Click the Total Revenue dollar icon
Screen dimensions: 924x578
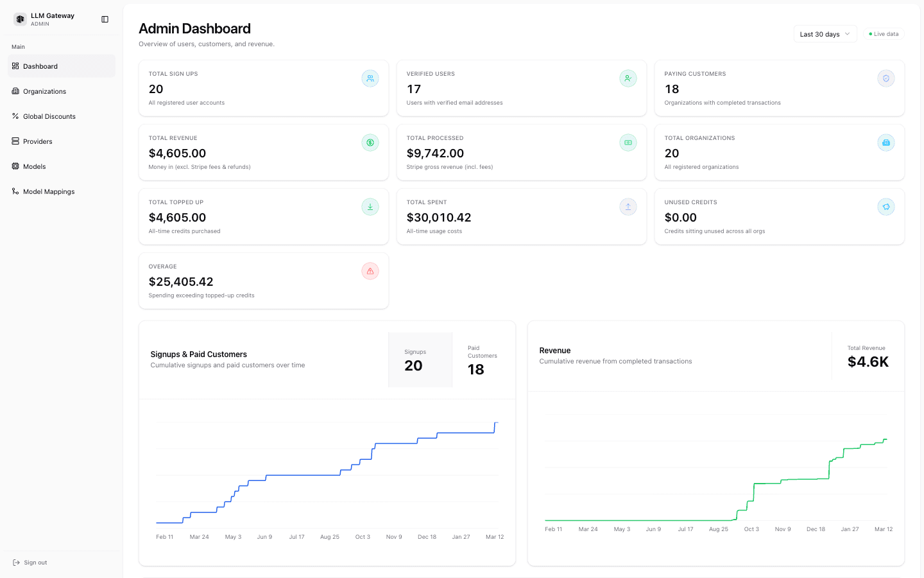370,143
